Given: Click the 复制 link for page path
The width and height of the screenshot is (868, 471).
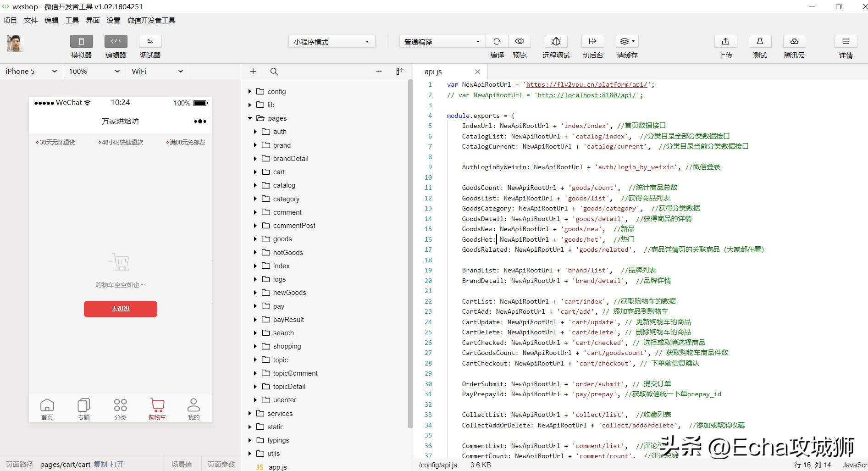Looking at the screenshot, I should tap(100, 464).
